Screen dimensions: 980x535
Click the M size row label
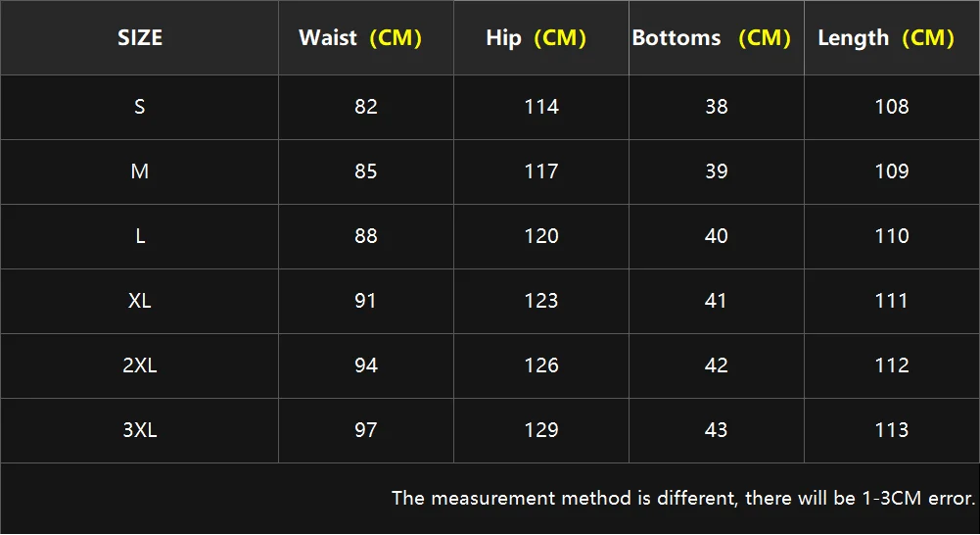pos(140,171)
